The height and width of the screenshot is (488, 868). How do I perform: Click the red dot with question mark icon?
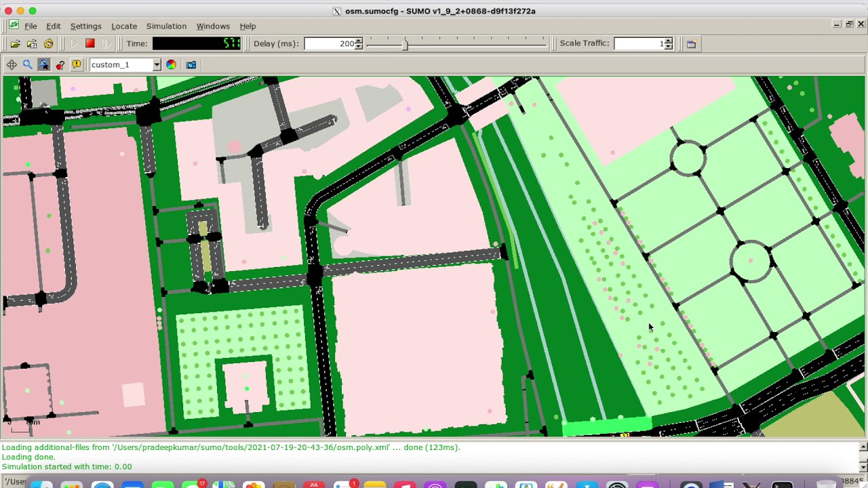tap(60, 64)
